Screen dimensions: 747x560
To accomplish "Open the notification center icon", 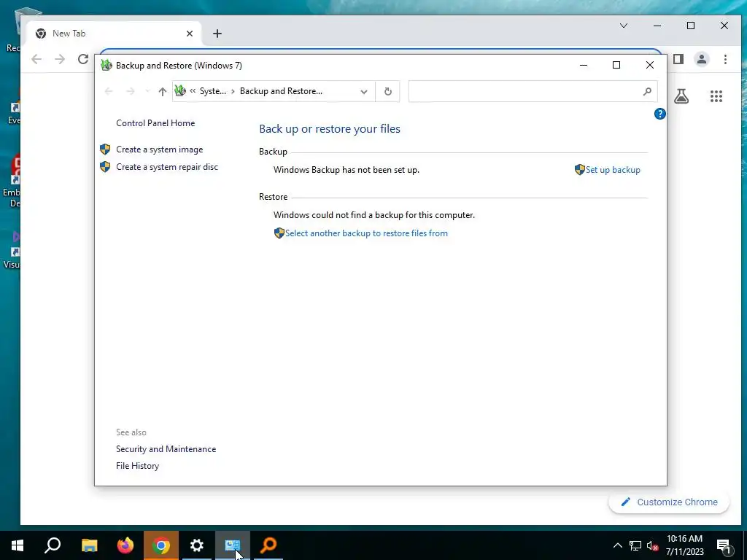I will tap(724, 545).
